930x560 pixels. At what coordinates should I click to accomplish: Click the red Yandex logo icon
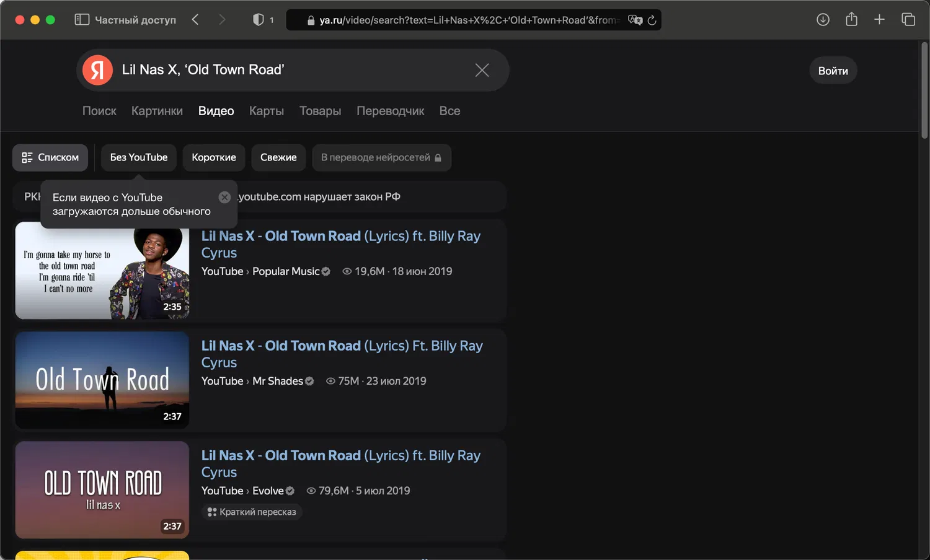click(x=98, y=70)
